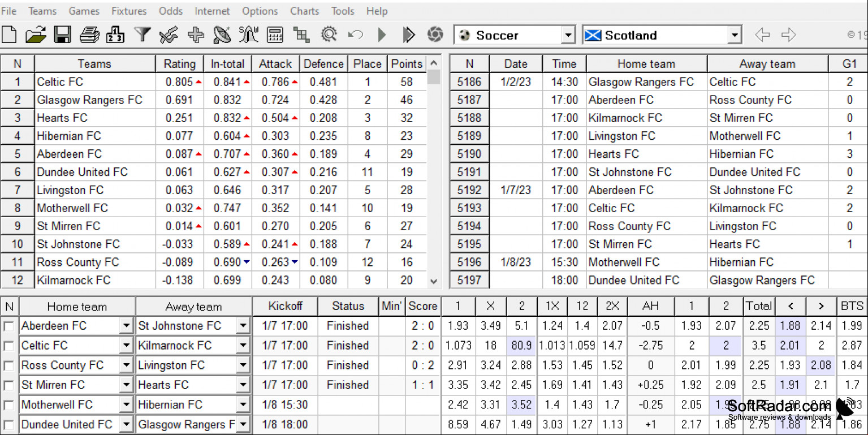Click the Kickoff column header
The width and height of the screenshot is (868, 435).
285,306
